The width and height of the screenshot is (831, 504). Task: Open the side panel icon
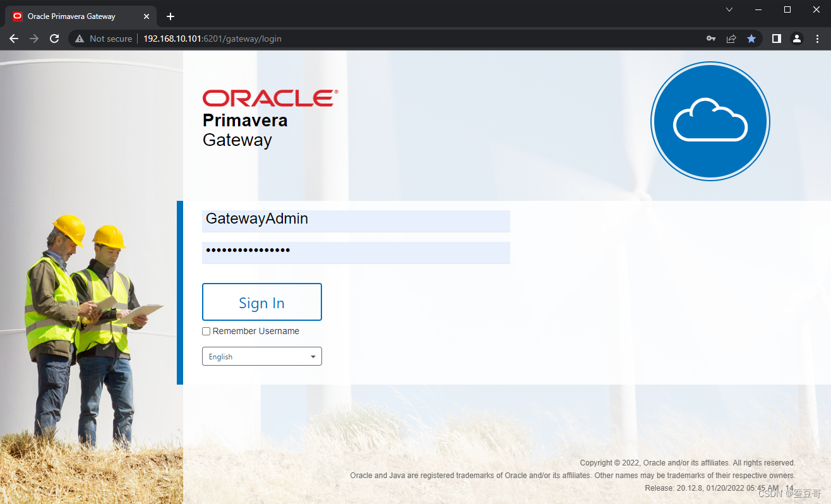777,39
